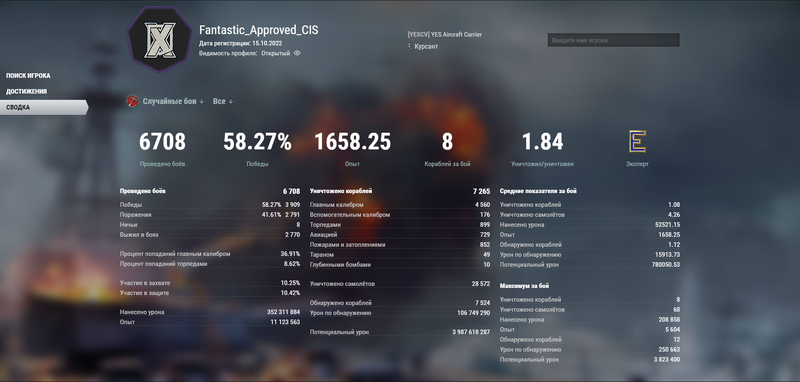Click the 7 524 ships spotted value
Image resolution: width=800 pixels, height=382 pixels.
pyautogui.click(x=483, y=303)
